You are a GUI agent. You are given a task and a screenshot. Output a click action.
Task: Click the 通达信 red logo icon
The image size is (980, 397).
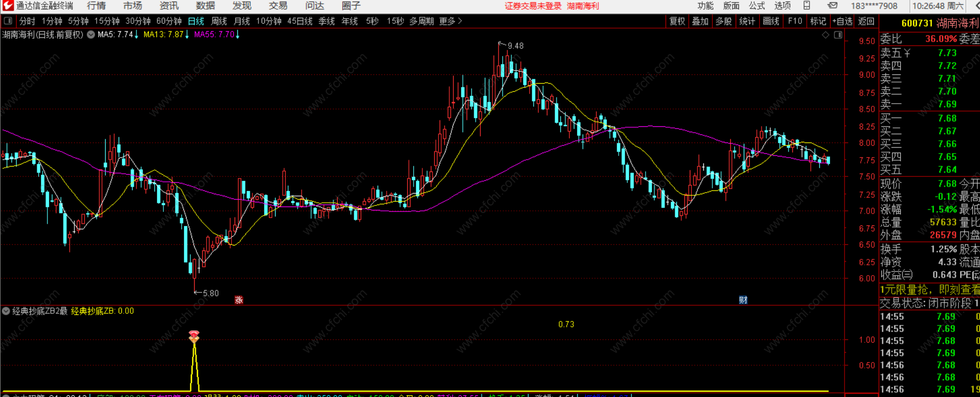point(7,6)
